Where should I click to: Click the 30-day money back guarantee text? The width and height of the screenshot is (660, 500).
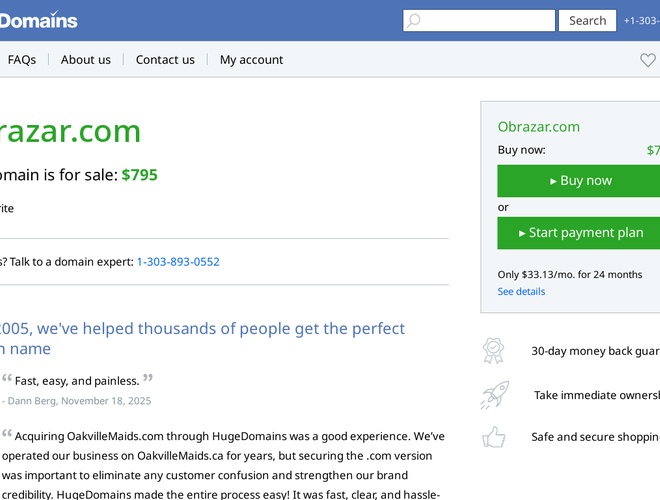tap(595, 352)
